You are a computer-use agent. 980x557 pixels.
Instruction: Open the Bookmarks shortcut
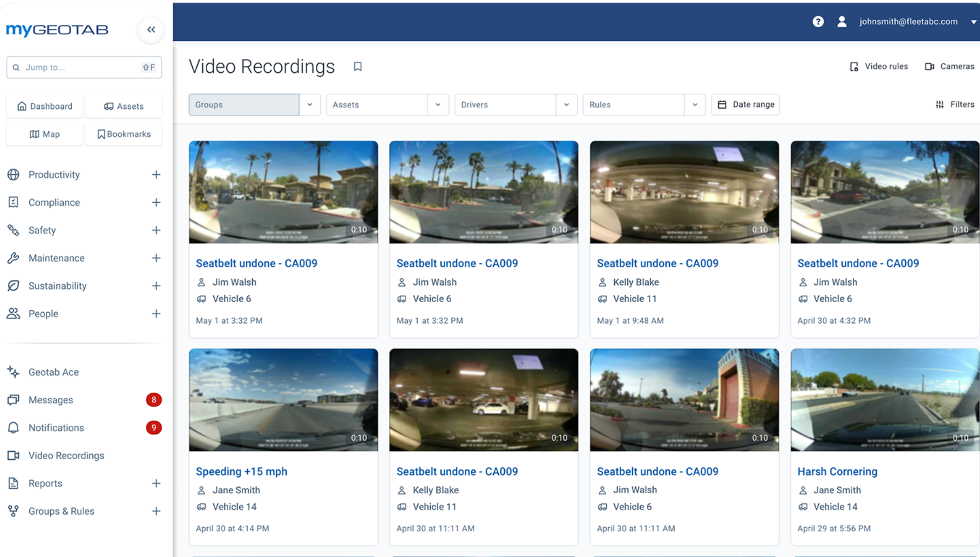pos(123,134)
